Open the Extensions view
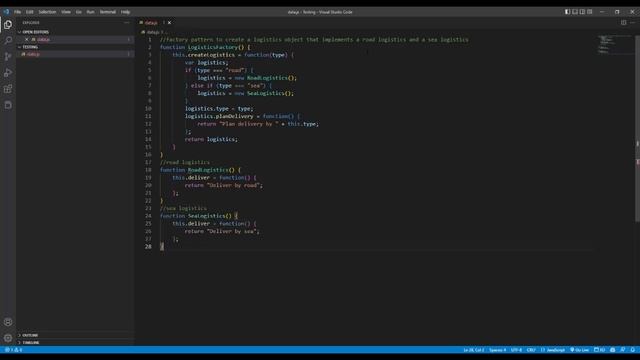 8,89
